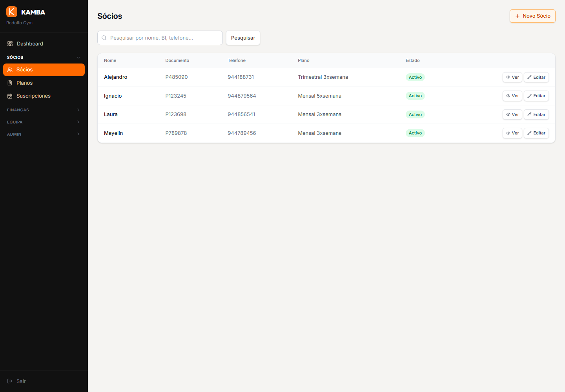This screenshot has width=565, height=392.
Task: Select the name Ignacio
Action: 113,96
